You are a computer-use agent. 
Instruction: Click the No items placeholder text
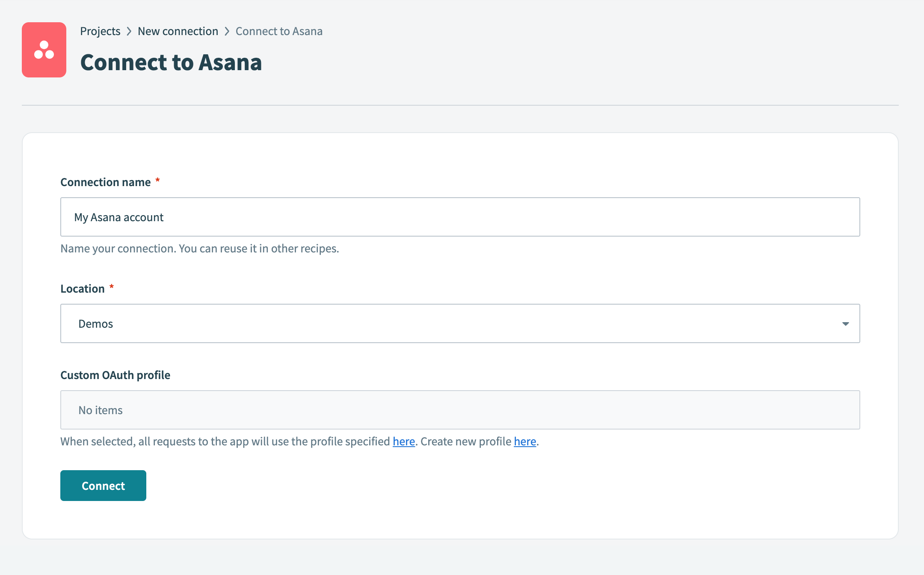100,410
